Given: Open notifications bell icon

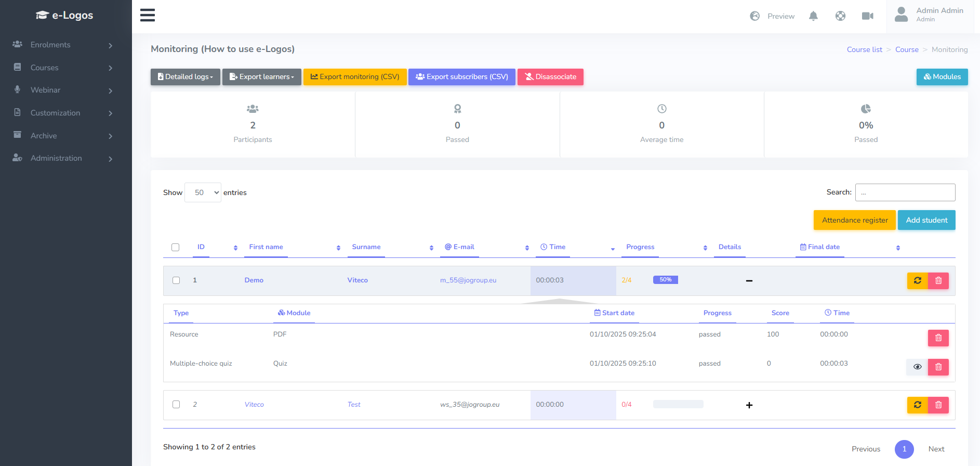Looking at the screenshot, I should [813, 16].
